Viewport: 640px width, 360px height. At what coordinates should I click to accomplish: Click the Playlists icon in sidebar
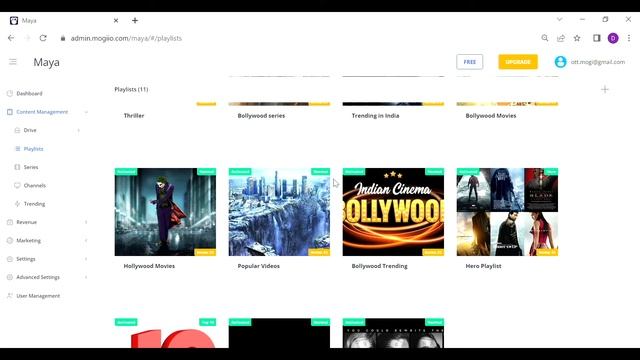pos(18,149)
